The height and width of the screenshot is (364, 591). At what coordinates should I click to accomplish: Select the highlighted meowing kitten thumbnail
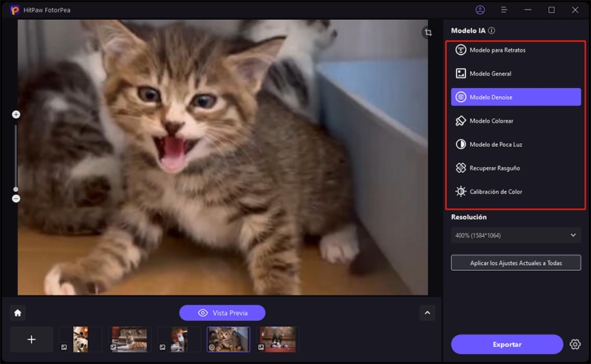(228, 340)
